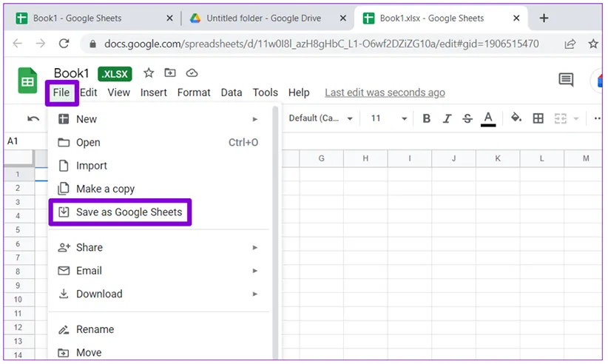The width and height of the screenshot is (608, 364).
Task: Select Make a copy from menu
Action: click(x=105, y=189)
